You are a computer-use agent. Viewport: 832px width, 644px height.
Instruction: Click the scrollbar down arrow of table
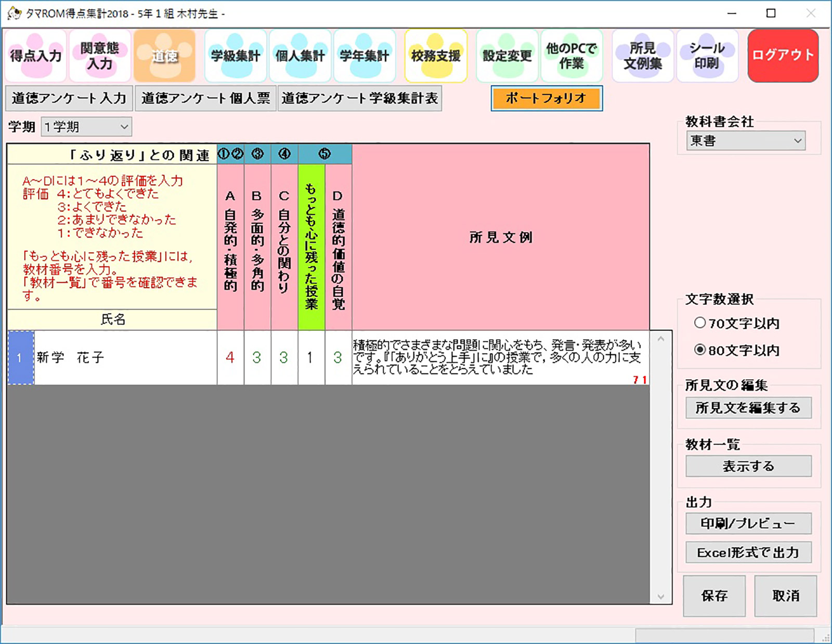coord(661,597)
